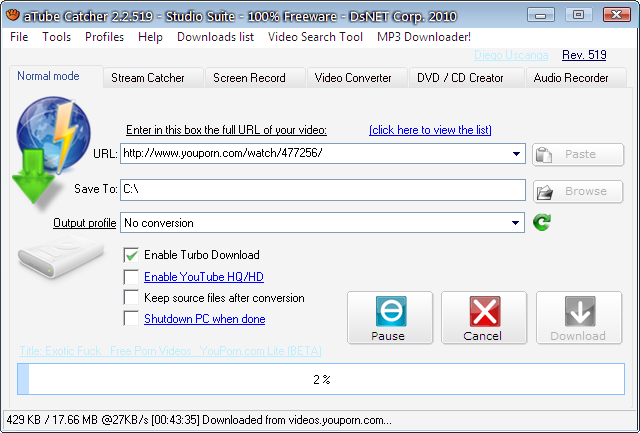
Task: Switch to the Video Converter tab
Action: click(357, 78)
